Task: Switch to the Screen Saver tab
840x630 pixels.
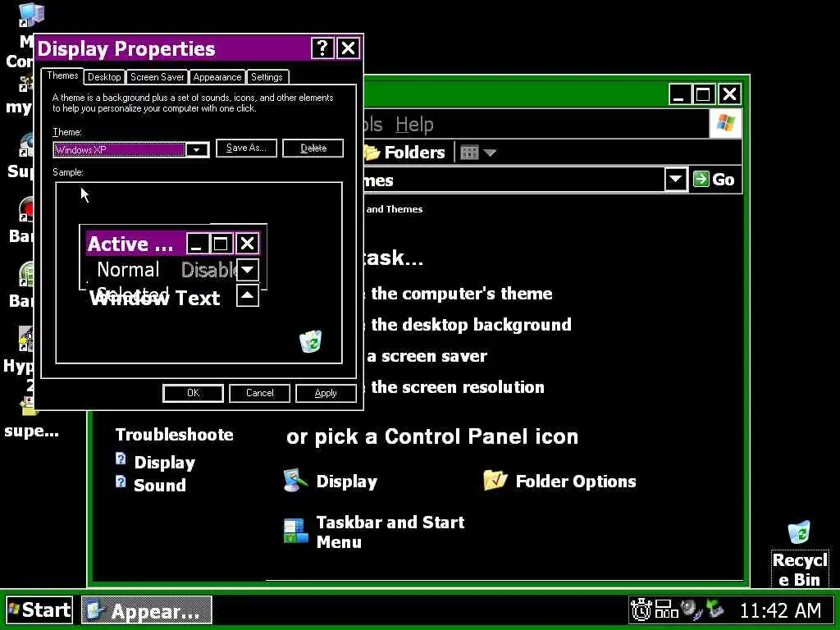Action: (157, 77)
